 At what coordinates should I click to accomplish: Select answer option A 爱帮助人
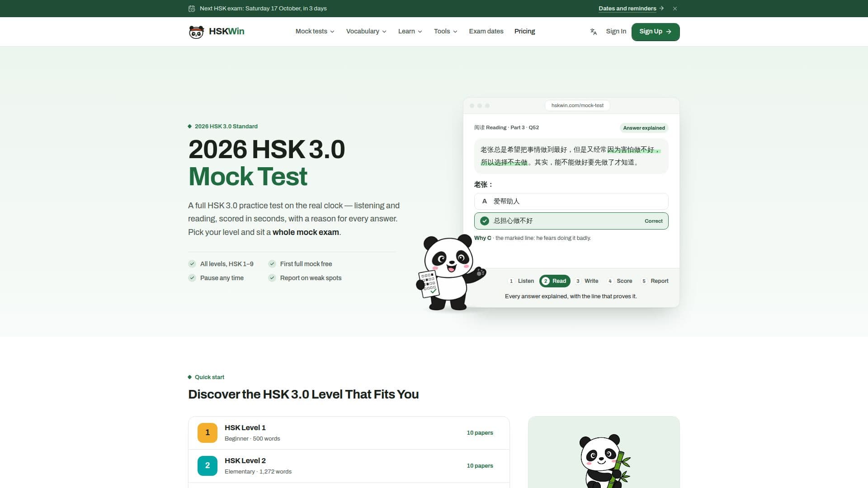pyautogui.click(x=571, y=202)
